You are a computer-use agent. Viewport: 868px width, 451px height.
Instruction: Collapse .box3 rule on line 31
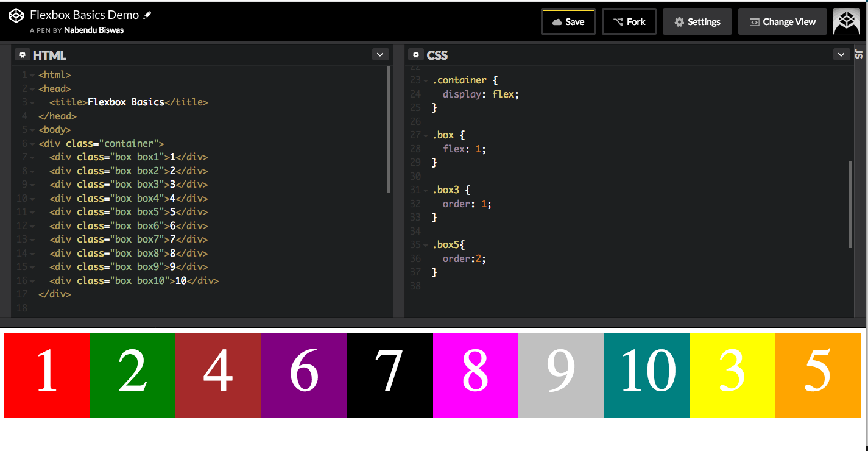(x=426, y=190)
